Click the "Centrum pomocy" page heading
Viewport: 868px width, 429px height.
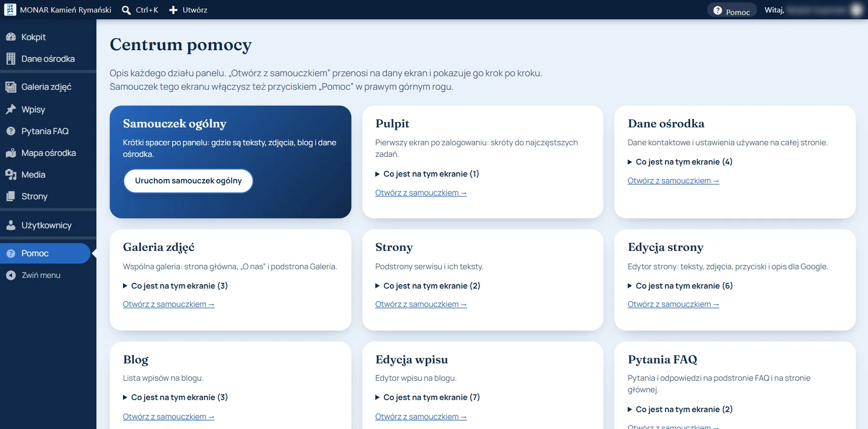point(181,45)
